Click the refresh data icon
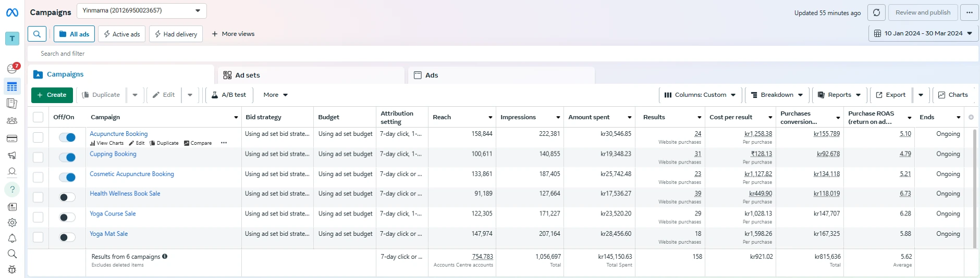 coord(876,12)
